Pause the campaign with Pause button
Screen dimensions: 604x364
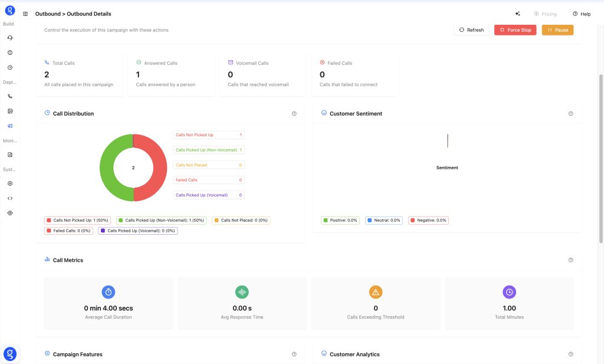[557, 30]
